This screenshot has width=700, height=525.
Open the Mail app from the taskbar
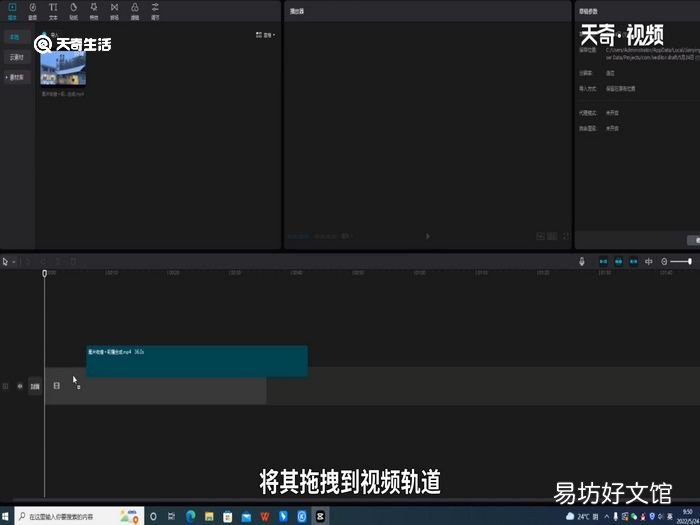coord(246,517)
